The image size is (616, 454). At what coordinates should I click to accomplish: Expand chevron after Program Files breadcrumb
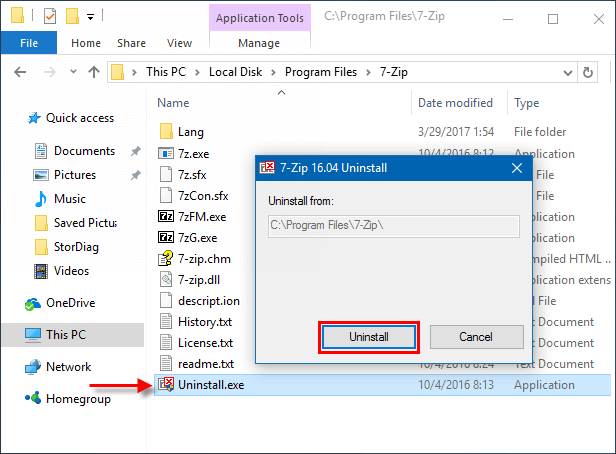pos(368,73)
